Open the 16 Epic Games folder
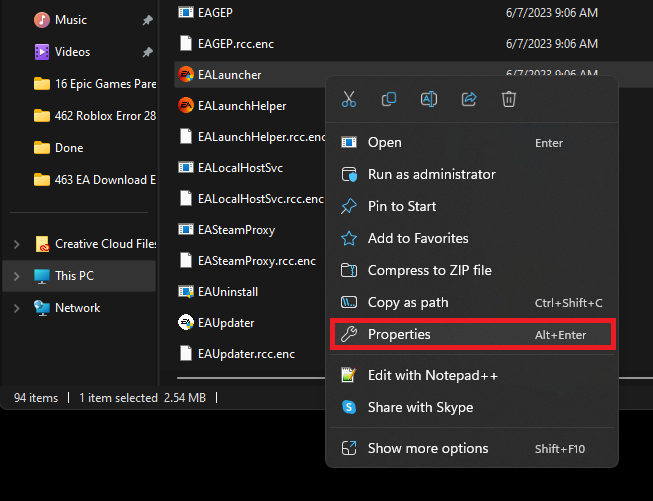The image size is (653, 501). pyautogui.click(x=95, y=84)
